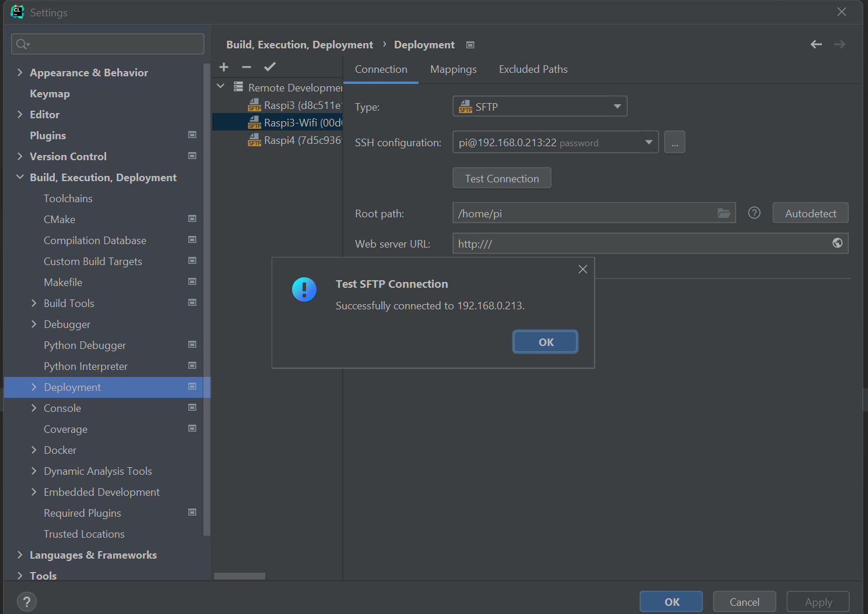The height and width of the screenshot is (614, 868).
Task: Select Raspi3-Wifi server in list
Action: (x=278, y=122)
